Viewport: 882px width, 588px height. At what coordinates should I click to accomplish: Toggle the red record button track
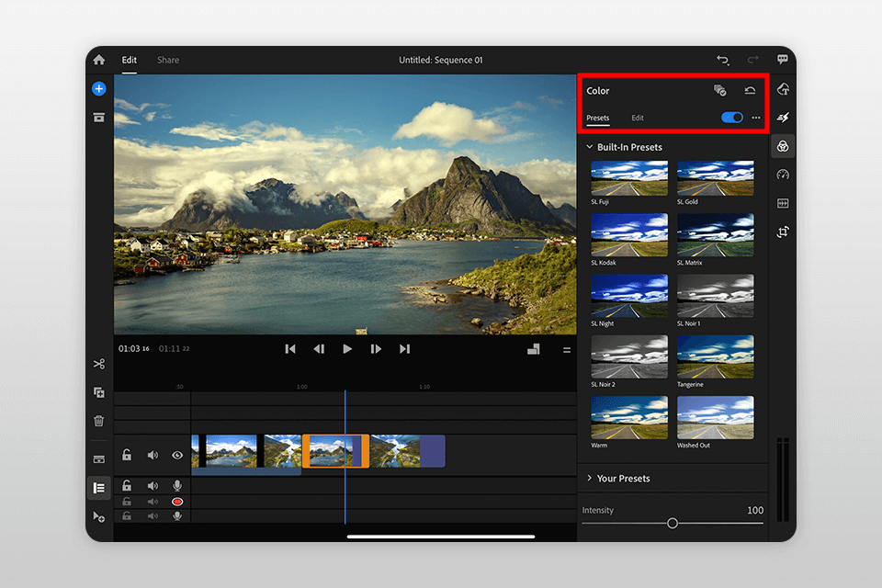pos(177,502)
